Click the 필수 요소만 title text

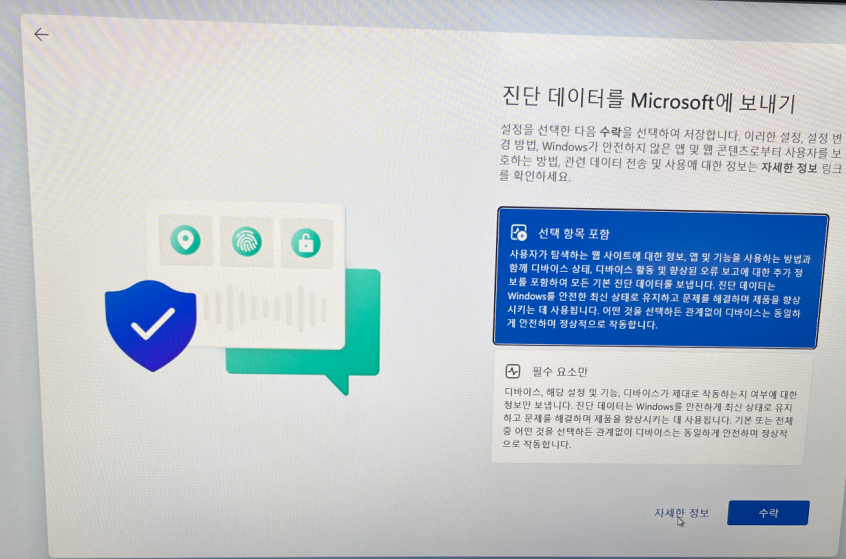tap(560, 372)
